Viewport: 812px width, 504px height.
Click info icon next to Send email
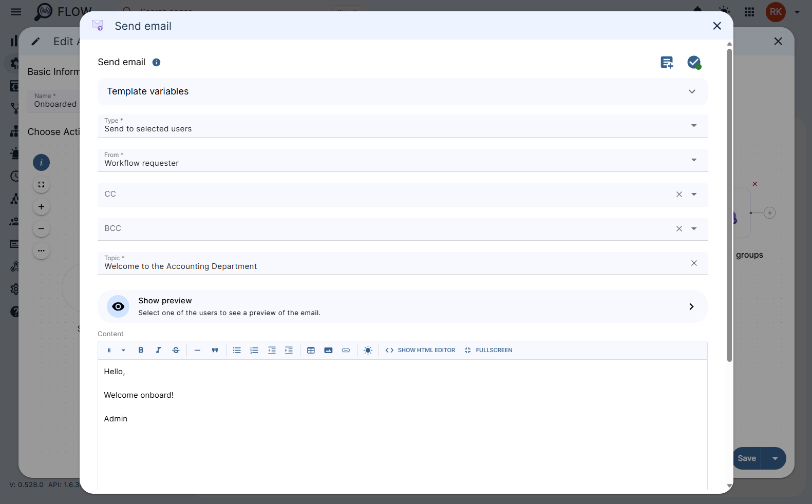(x=157, y=63)
